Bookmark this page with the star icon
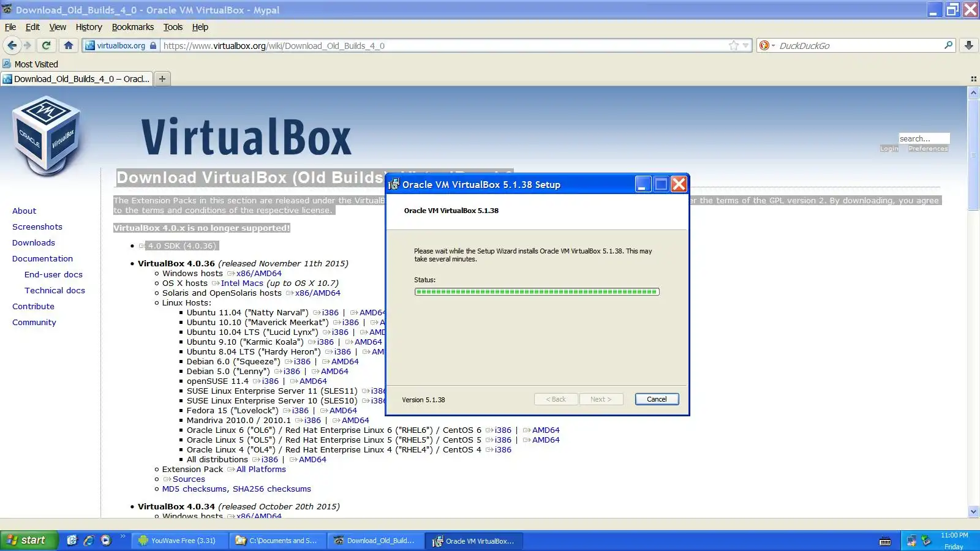 point(734,45)
